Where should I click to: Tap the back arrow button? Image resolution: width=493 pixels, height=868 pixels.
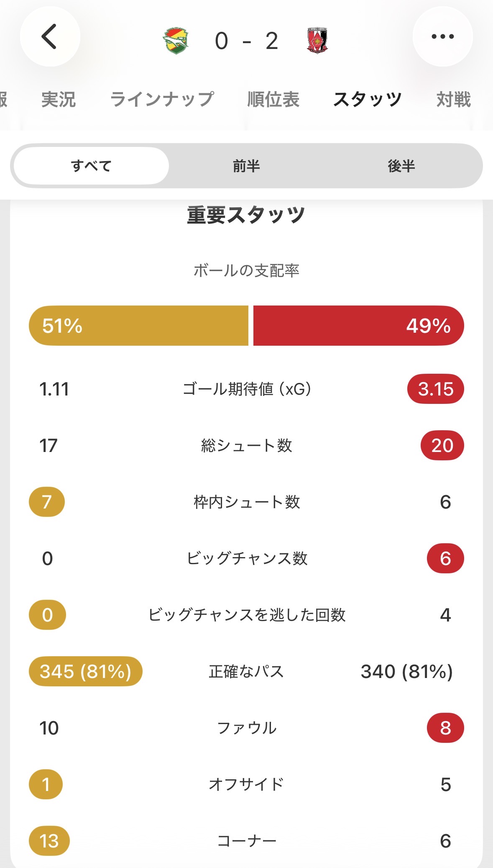pos(50,37)
